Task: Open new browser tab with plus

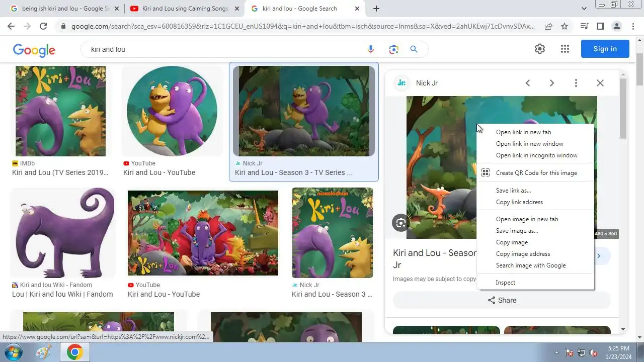Action: click(x=376, y=9)
